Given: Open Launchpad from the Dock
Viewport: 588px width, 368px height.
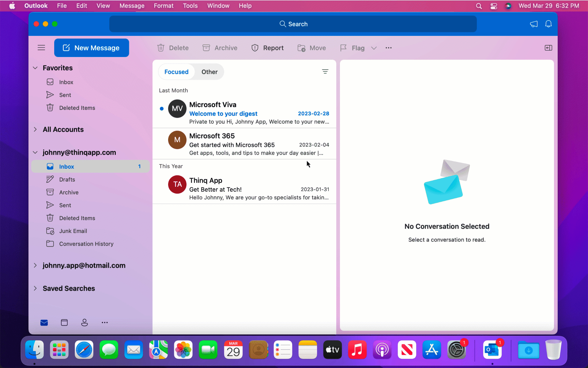Looking at the screenshot, I should pyautogui.click(x=59, y=350).
